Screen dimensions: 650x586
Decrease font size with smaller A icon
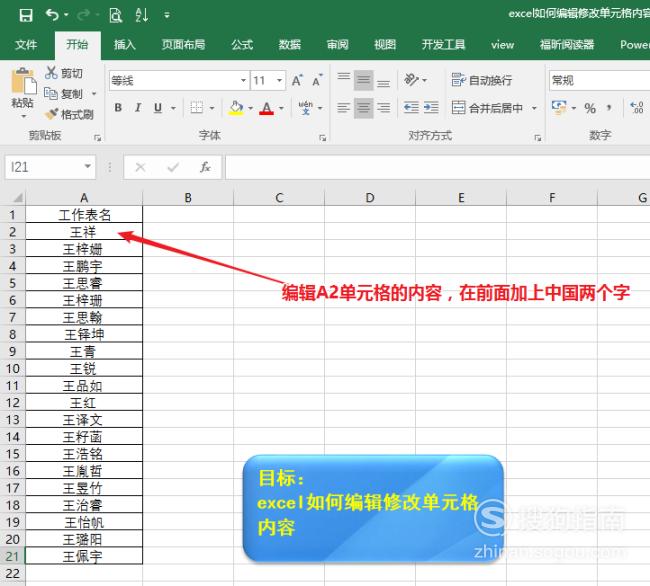317,80
